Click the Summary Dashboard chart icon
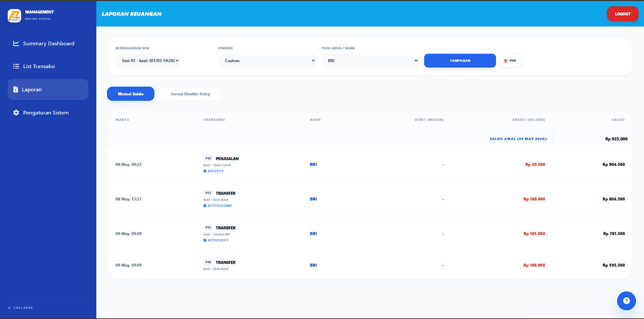The height and width of the screenshot is (319, 644). point(16,43)
